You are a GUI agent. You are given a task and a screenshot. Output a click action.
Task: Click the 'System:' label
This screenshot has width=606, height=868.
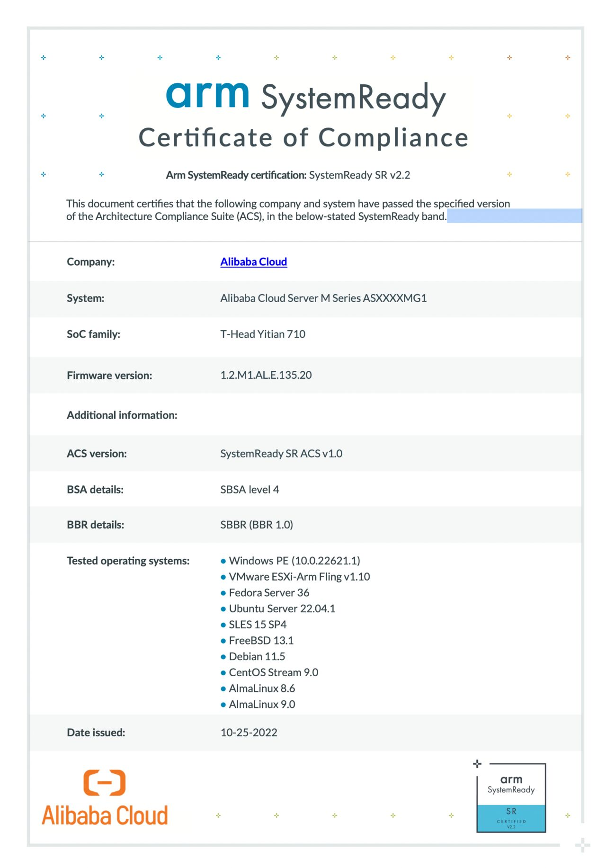pos(85,298)
